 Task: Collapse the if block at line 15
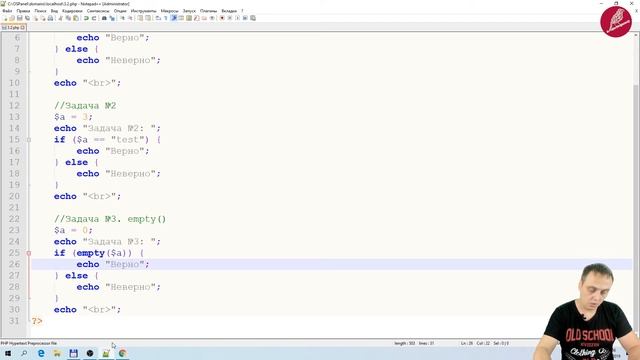[x=29, y=140]
